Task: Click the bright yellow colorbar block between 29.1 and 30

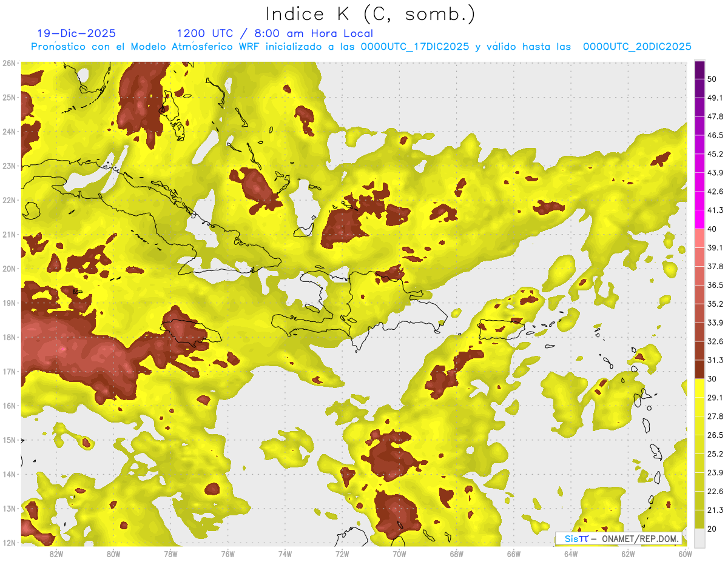Action: 699,389
